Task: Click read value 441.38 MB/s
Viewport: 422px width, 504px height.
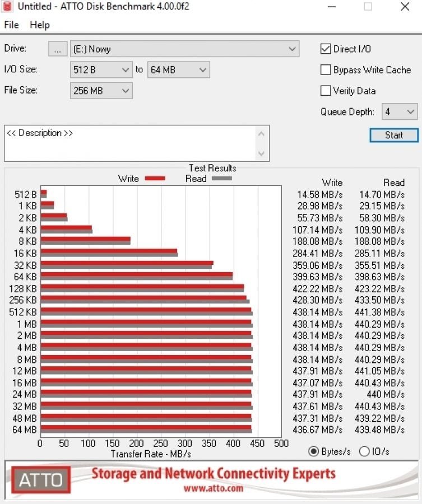Action: point(379,312)
